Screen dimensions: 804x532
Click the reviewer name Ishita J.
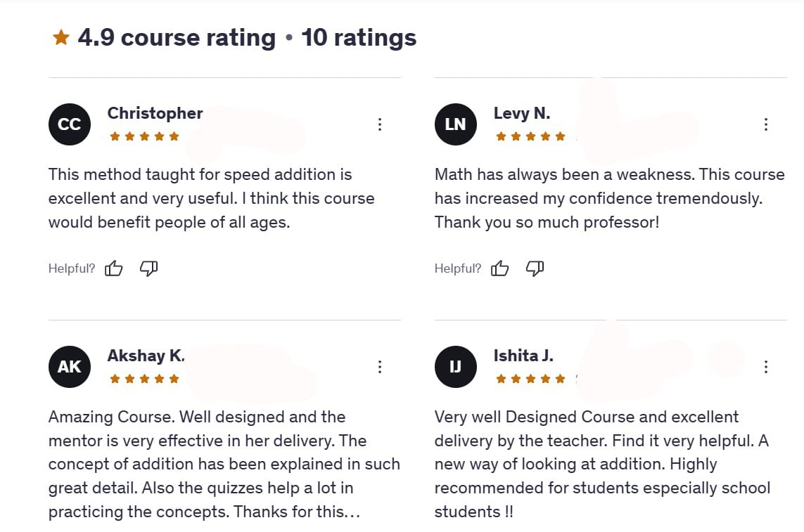coord(523,356)
